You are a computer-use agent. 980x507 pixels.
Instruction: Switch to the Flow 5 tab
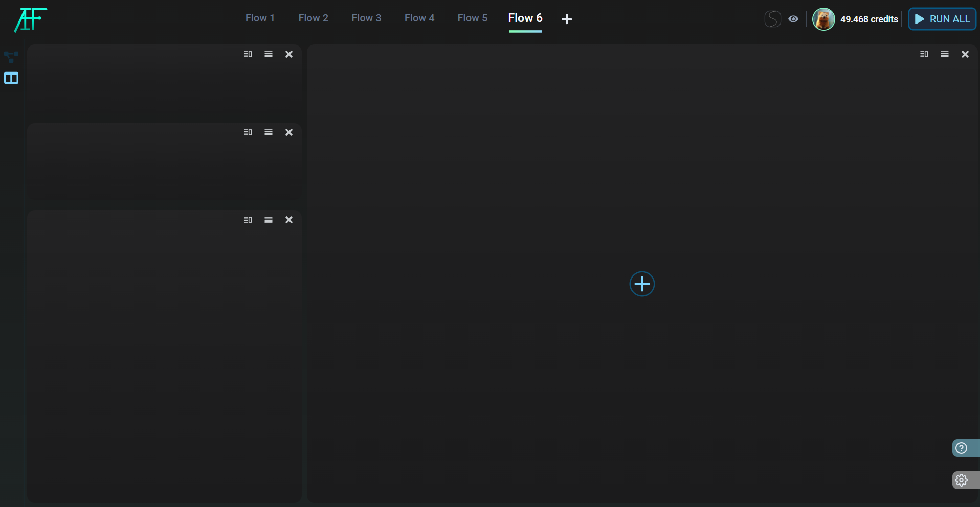tap(472, 18)
